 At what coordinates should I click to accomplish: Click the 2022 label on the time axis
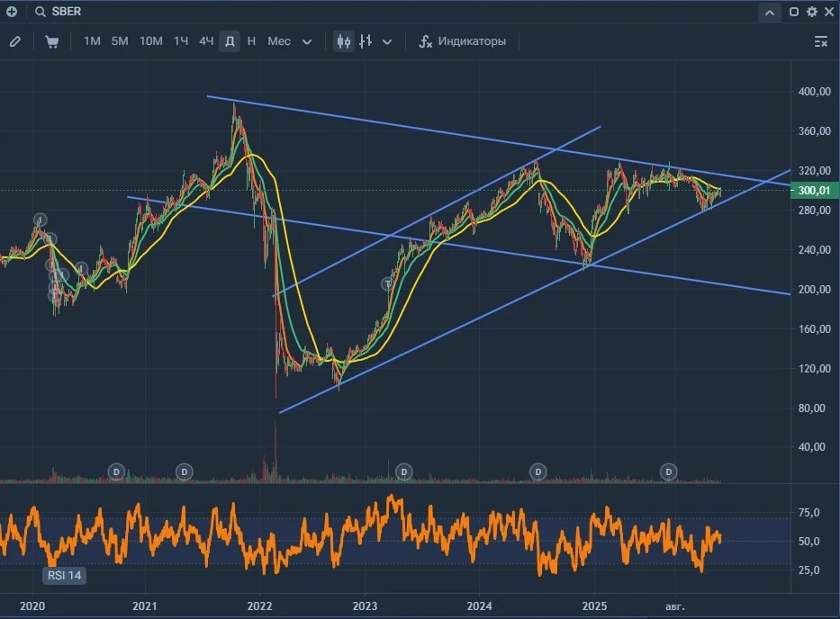(x=259, y=606)
